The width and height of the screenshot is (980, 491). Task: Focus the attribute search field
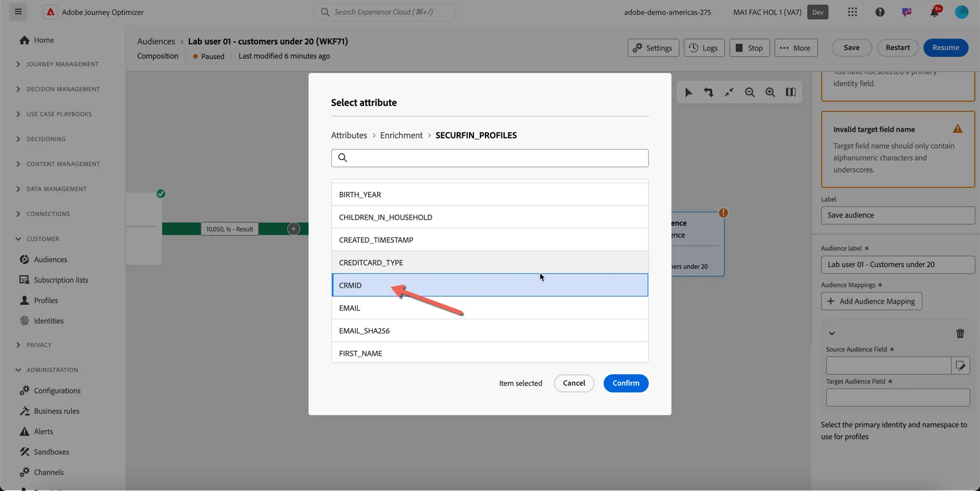click(x=489, y=158)
